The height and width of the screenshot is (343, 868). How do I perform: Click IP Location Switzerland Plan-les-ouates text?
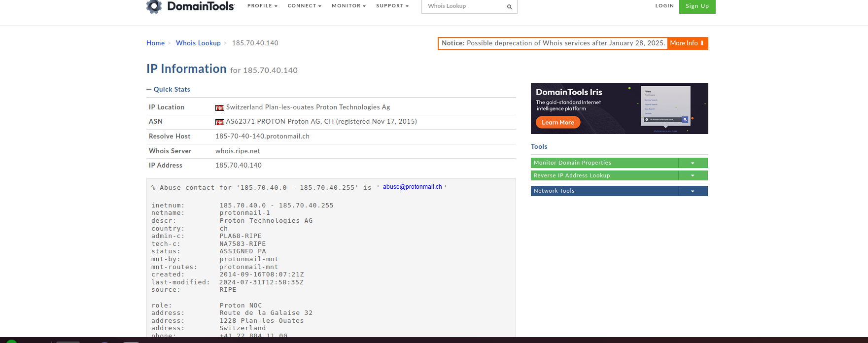[308, 107]
